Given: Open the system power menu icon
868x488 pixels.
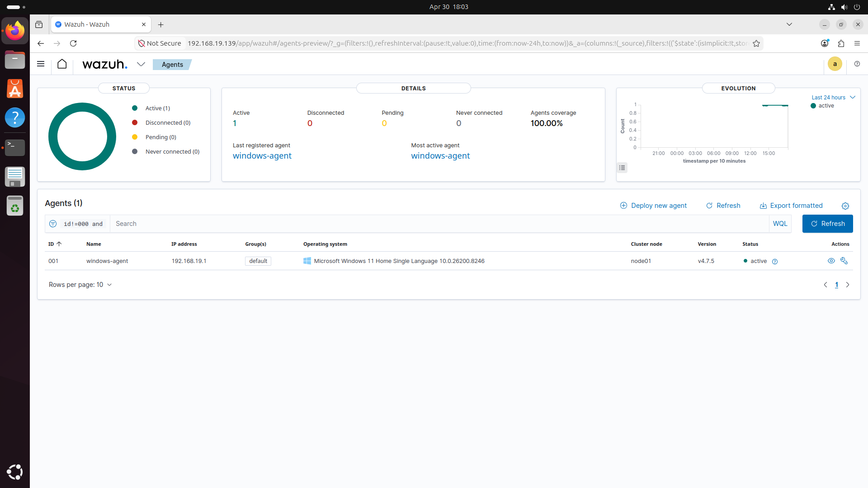Looking at the screenshot, I should 857,7.
